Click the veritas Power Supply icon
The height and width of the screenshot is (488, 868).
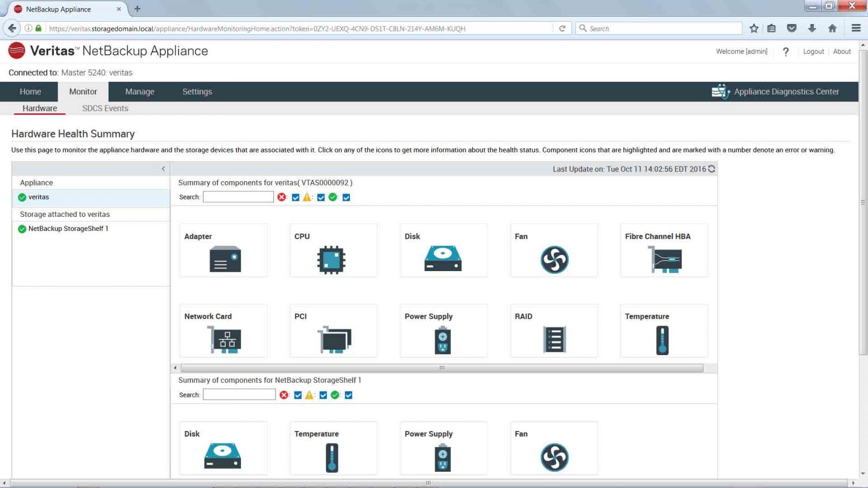(443, 340)
